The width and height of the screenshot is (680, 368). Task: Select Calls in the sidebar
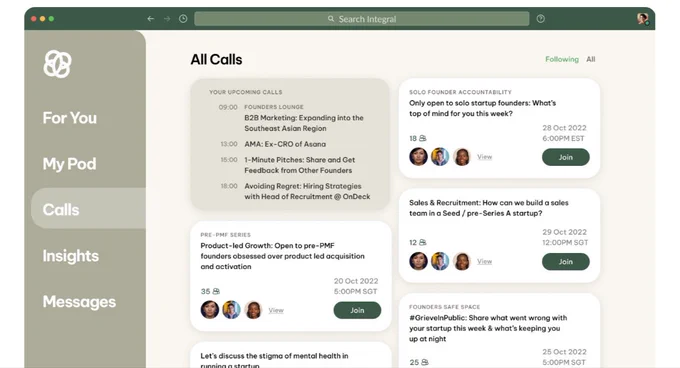point(88,208)
